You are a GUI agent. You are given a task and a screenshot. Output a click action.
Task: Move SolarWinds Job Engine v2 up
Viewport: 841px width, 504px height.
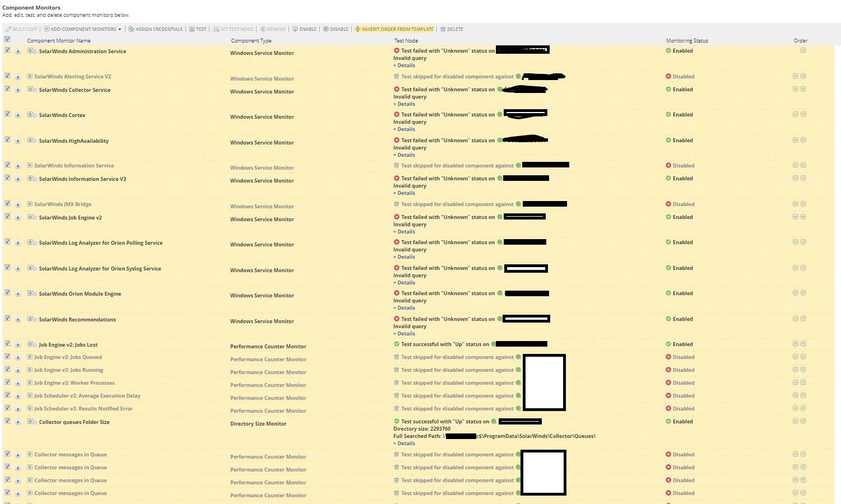click(795, 217)
